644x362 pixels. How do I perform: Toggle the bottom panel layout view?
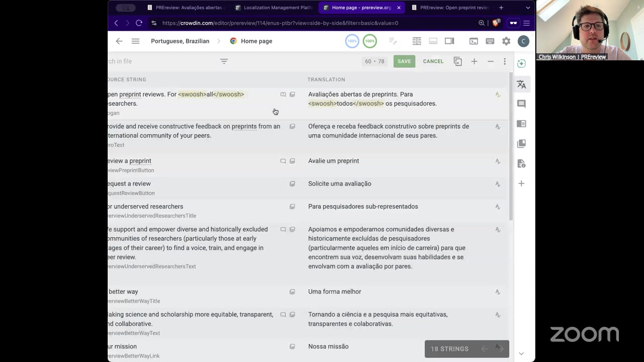coord(433,41)
